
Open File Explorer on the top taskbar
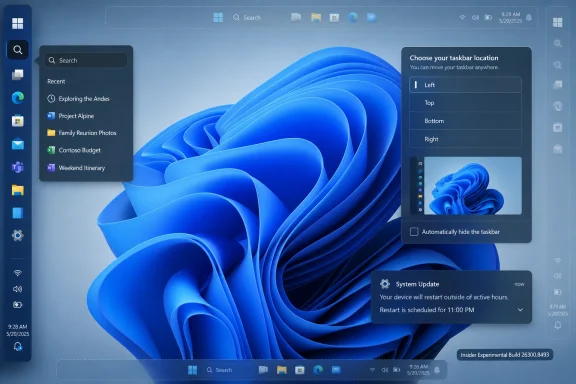coord(316,17)
